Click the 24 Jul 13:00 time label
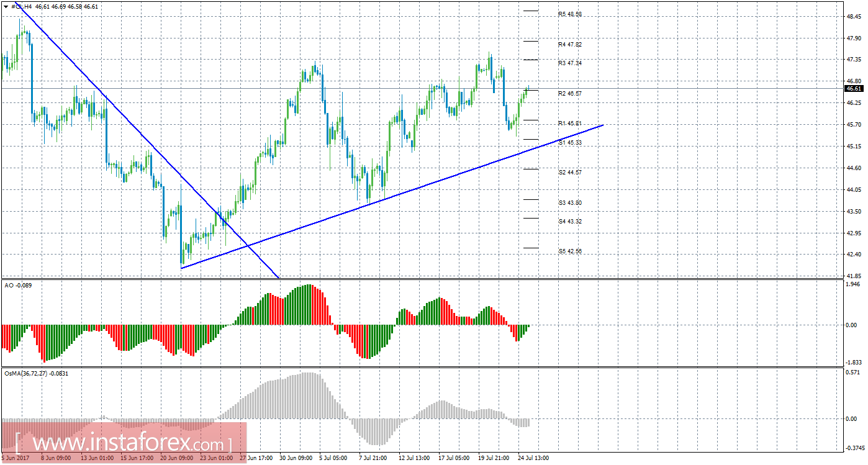 coord(533,458)
